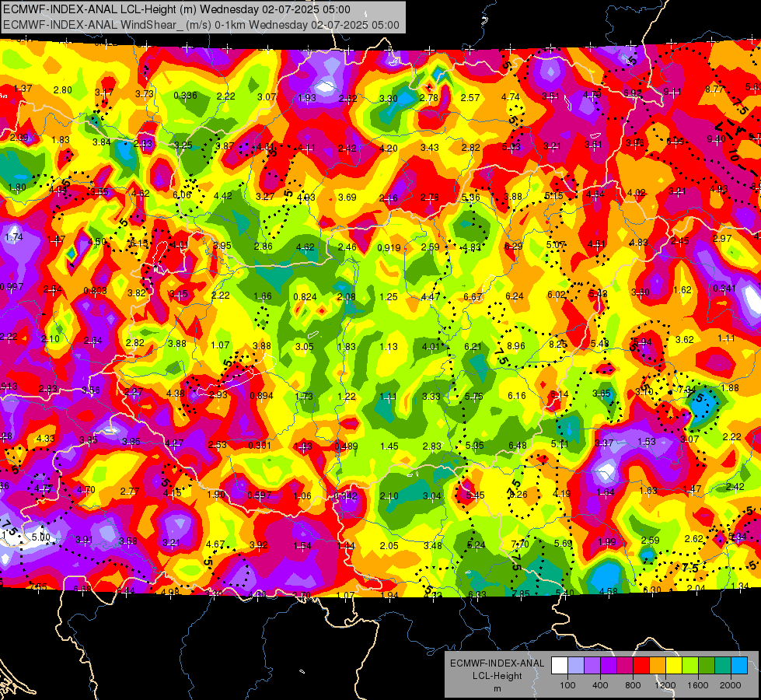Click the blue swatch at the legend's end

[x=739, y=666]
